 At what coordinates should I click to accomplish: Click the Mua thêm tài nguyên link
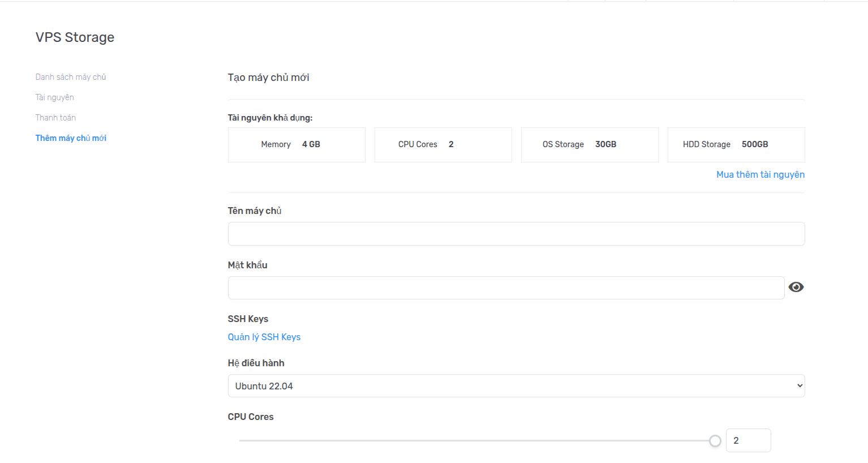tap(760, 174)
